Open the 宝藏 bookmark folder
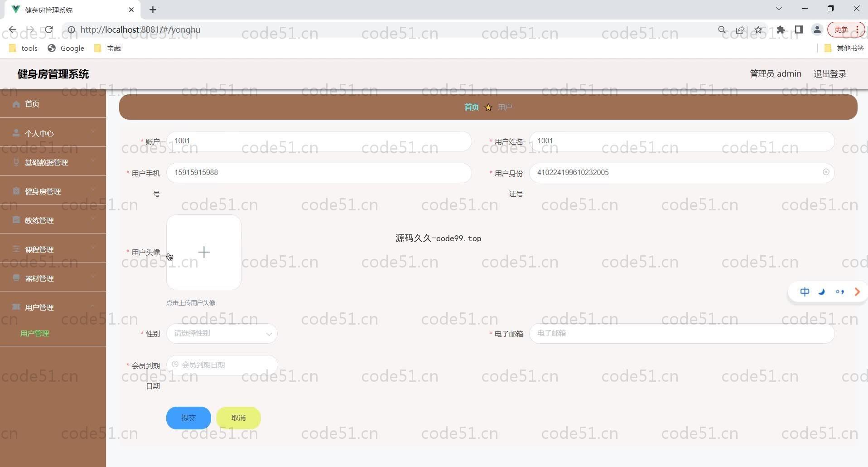The image size is (868, 467). 107,48
